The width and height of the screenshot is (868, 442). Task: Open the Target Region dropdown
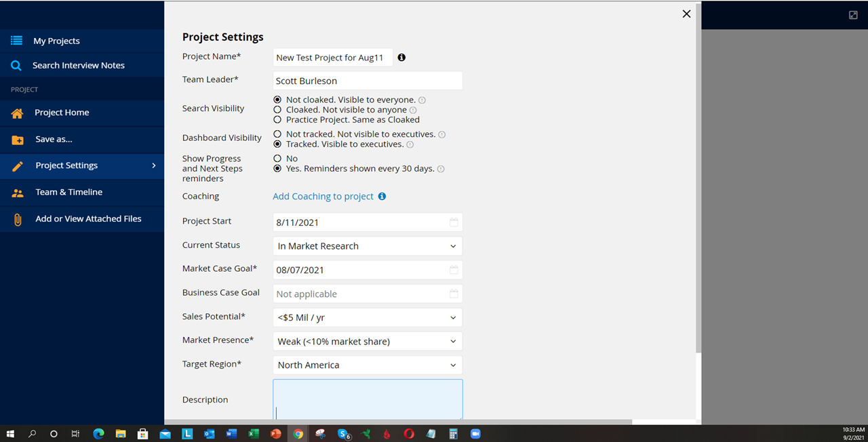click(368, 365)
